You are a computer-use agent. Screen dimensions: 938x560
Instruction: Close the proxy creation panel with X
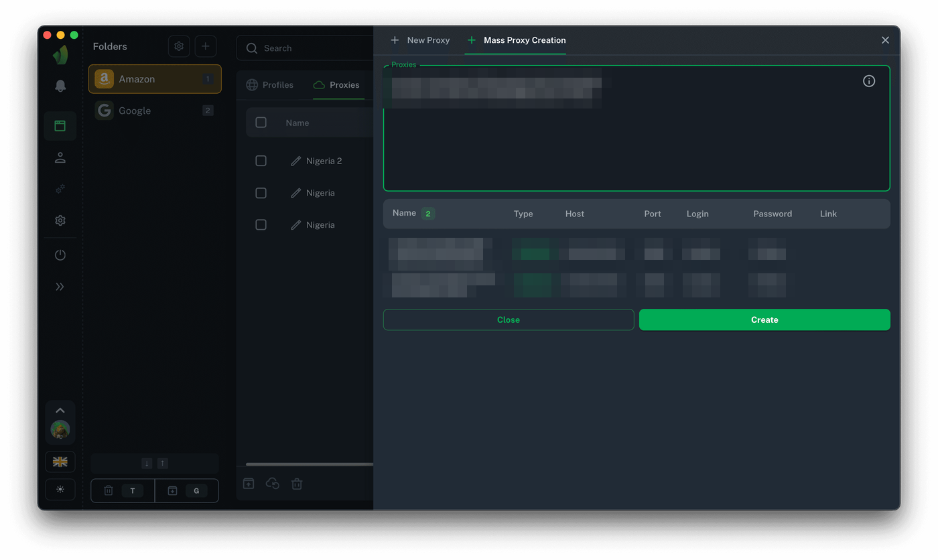885,40
